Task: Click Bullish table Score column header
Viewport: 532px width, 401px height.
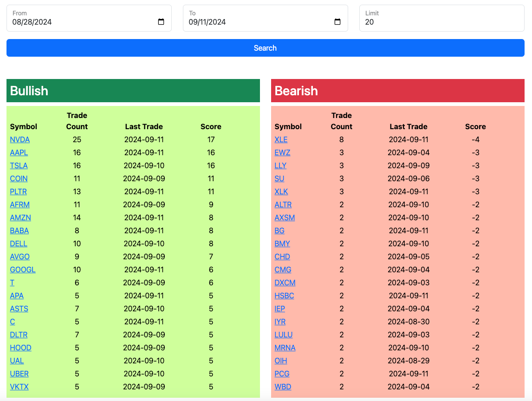Action: pyautogui.click(x=211, y=127)
